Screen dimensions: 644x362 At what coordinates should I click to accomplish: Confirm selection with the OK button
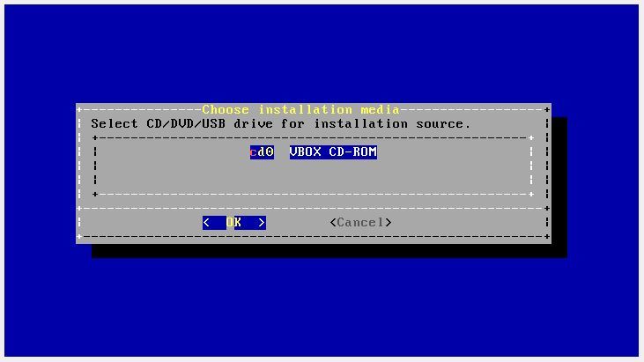(x=234, y=223)
